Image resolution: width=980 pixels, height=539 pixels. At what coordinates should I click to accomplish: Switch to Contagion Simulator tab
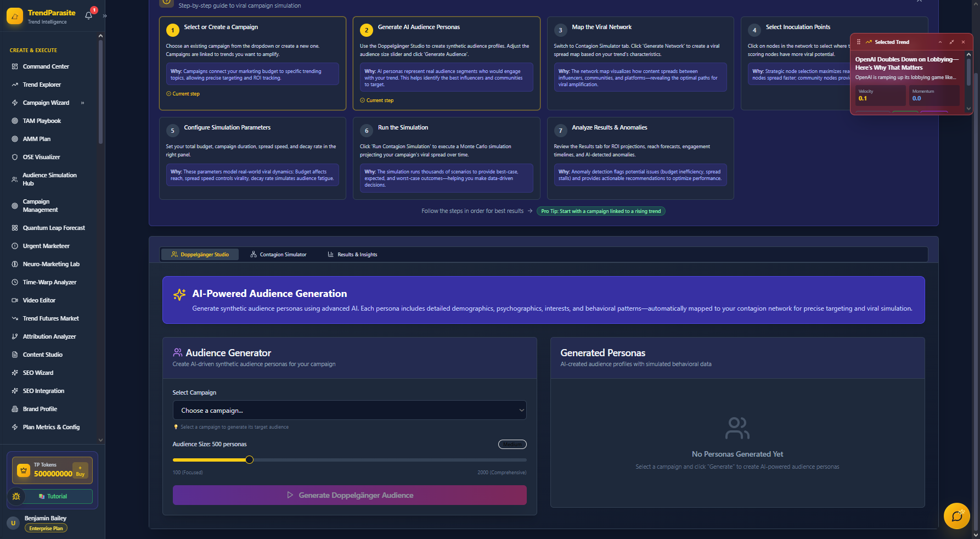278,254
